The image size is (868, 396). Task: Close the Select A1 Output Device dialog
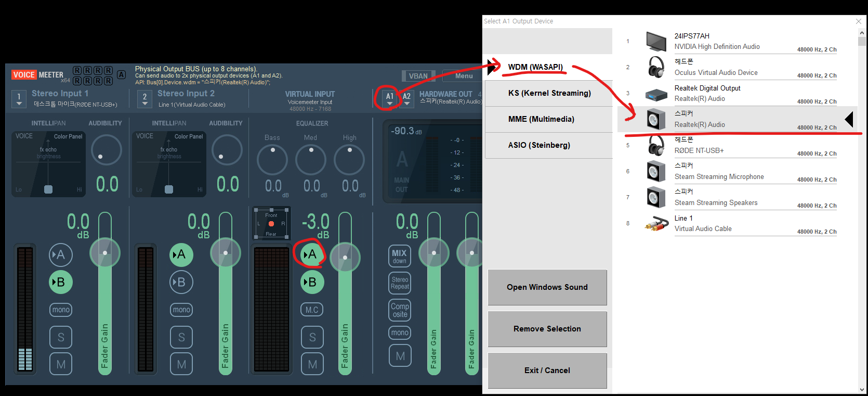pyautogui.click(x=859, y=21)
